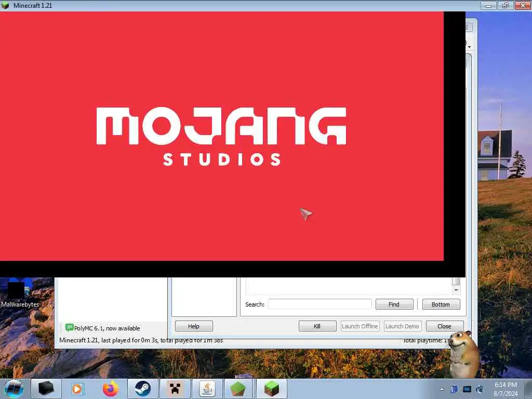The image size is (532, 399).
Task: Switch to the PolyMC polygon-cube taskbar icon
Action: (x=238, y=389)
